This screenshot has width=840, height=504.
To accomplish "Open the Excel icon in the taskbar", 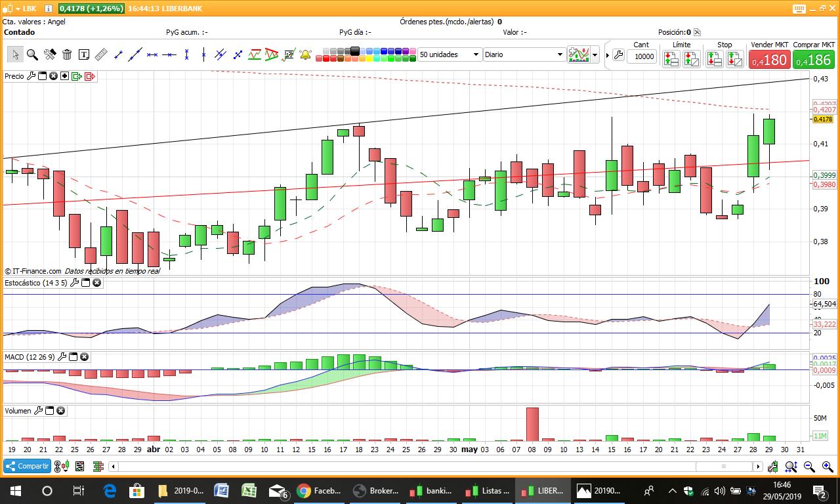I will [x=249, y=490].
